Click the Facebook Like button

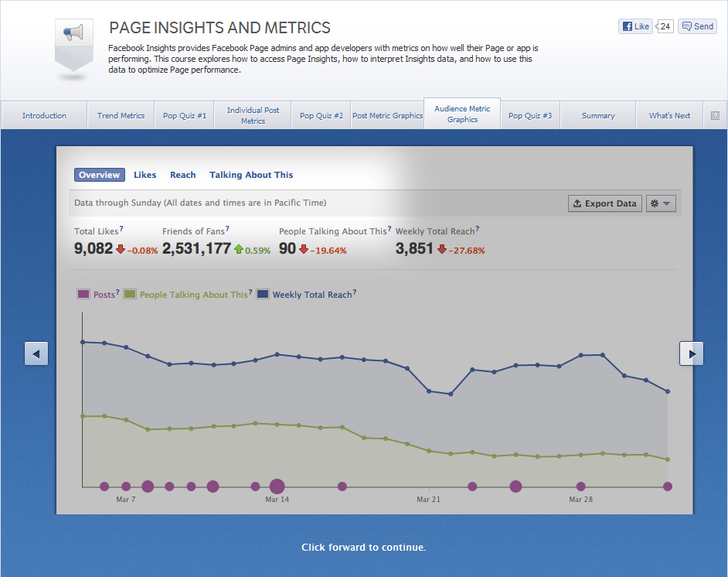(x=635, y=26)
